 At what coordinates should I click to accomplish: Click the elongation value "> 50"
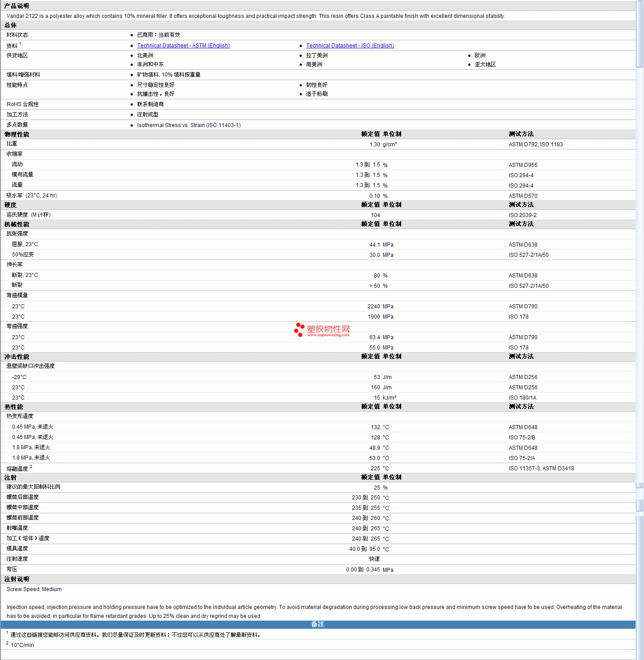coord(375,286)
